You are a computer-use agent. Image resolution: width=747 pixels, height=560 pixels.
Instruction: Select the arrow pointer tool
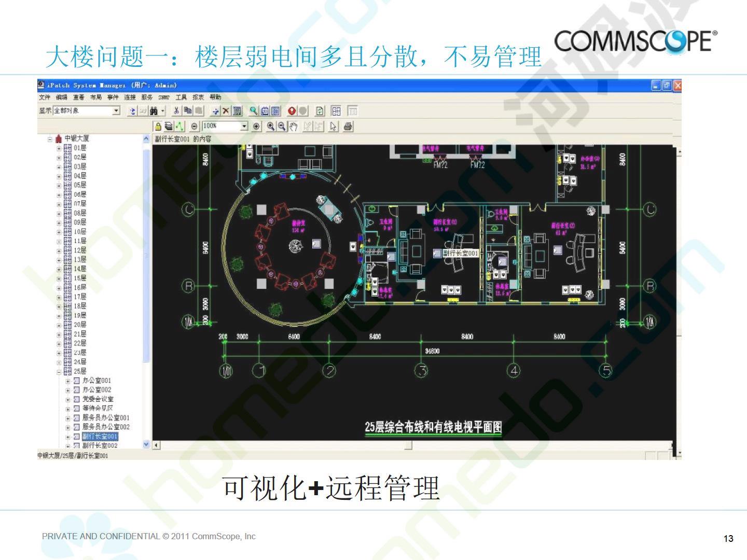[x=333, y=126]
